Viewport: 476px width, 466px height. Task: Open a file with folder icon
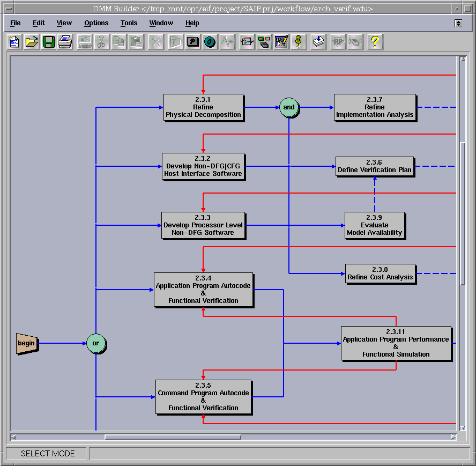32,42
